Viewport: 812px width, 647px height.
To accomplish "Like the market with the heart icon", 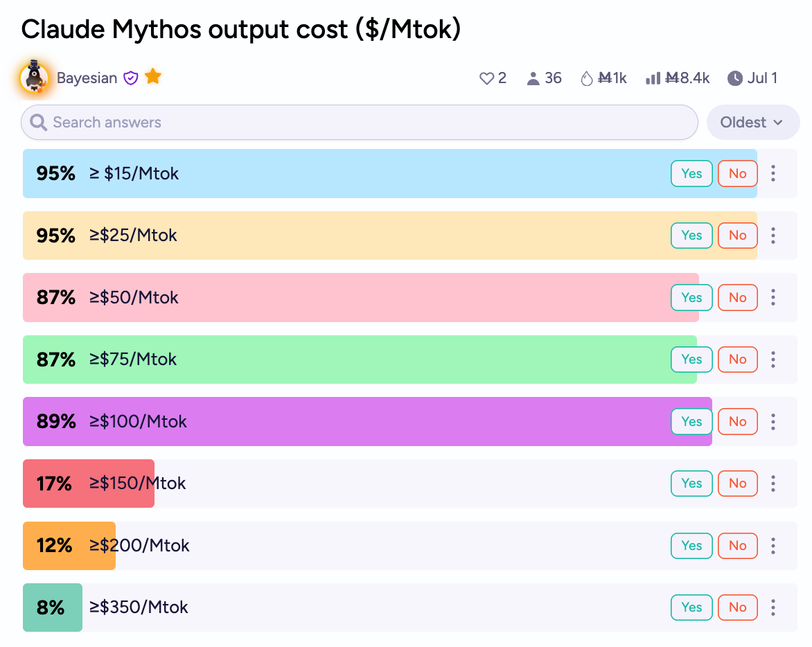I will tap(486, 79).
